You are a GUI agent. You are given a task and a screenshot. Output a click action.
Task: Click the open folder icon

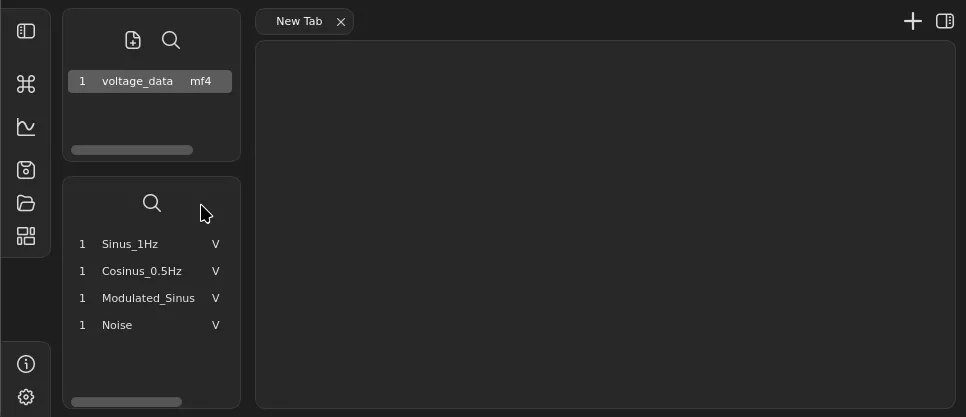tap(26, 203)
